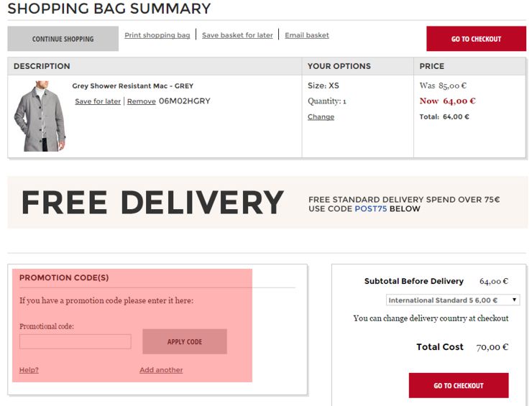Remove the grey mac from bag
Screen dimensions: 532x406
click(x=141, y=101)
